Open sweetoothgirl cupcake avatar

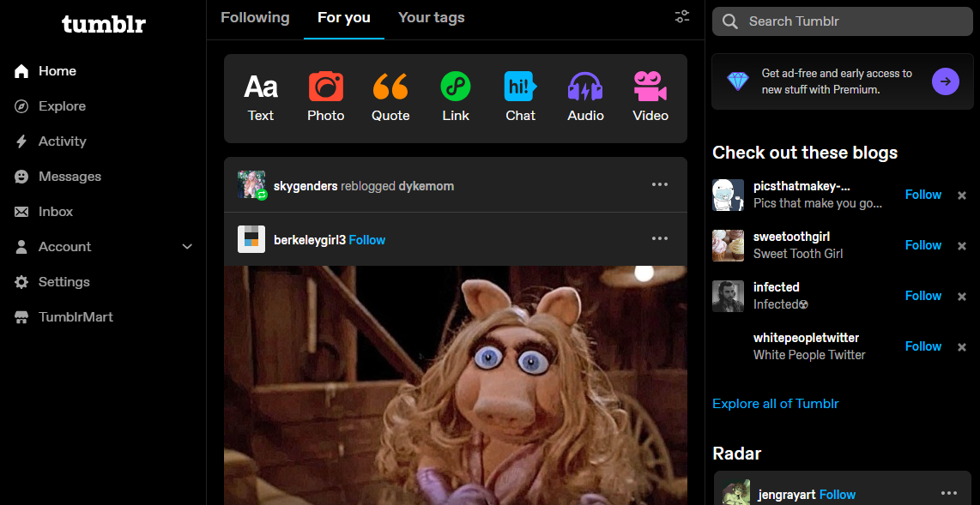pyautogui.click(x=728, y=245)
